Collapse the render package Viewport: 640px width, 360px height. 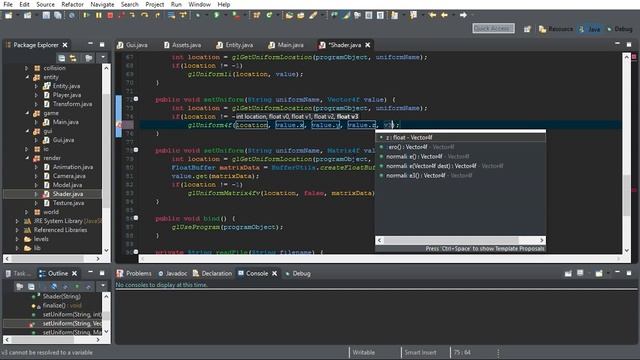pyautogui.click(x=27, y=158)
